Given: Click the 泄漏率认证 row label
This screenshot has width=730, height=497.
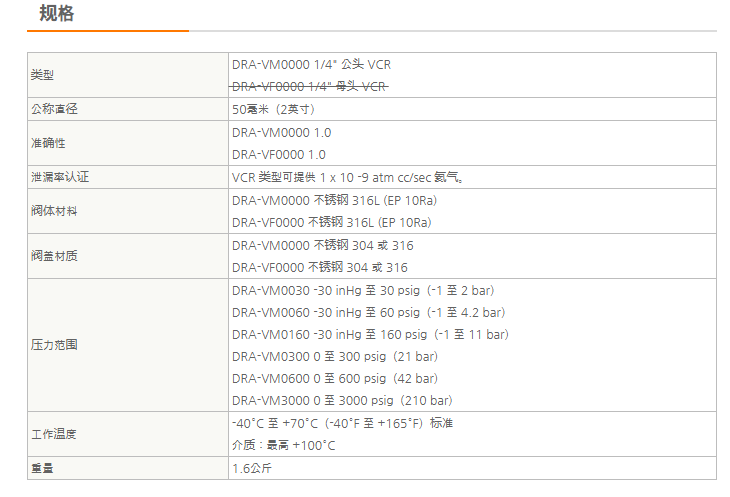Looking at the screenshot, I should pos(53,178).
